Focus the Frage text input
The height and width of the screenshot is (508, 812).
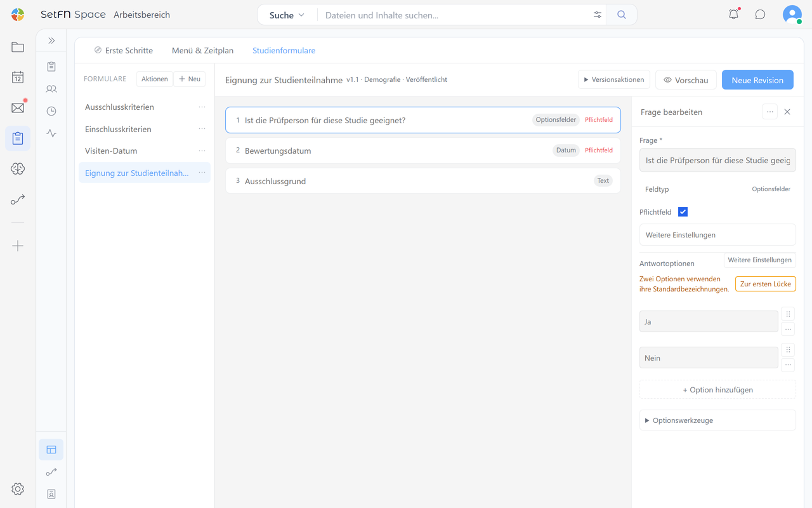click(x=717, y=161)
